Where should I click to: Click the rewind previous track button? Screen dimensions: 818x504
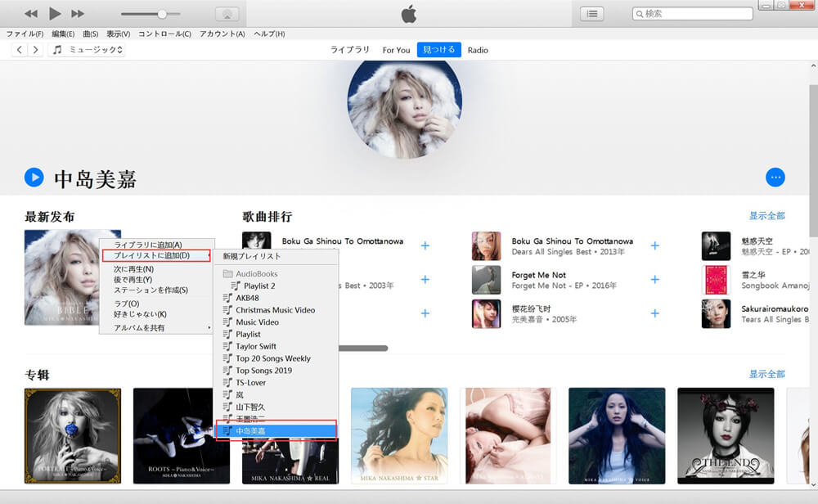(31, 14)
